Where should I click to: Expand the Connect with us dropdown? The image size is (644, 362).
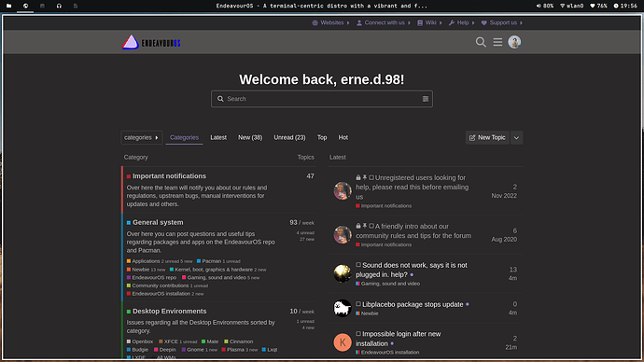pos(384,22)
